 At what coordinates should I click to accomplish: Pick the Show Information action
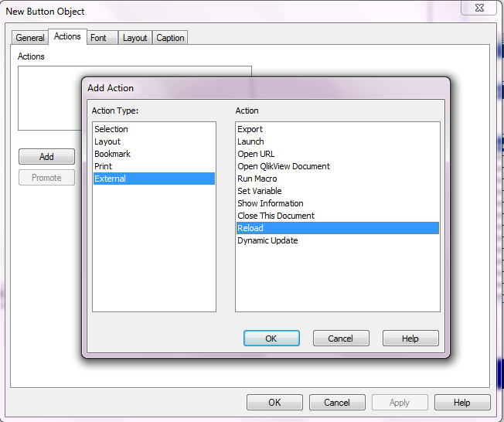[338, 203]
